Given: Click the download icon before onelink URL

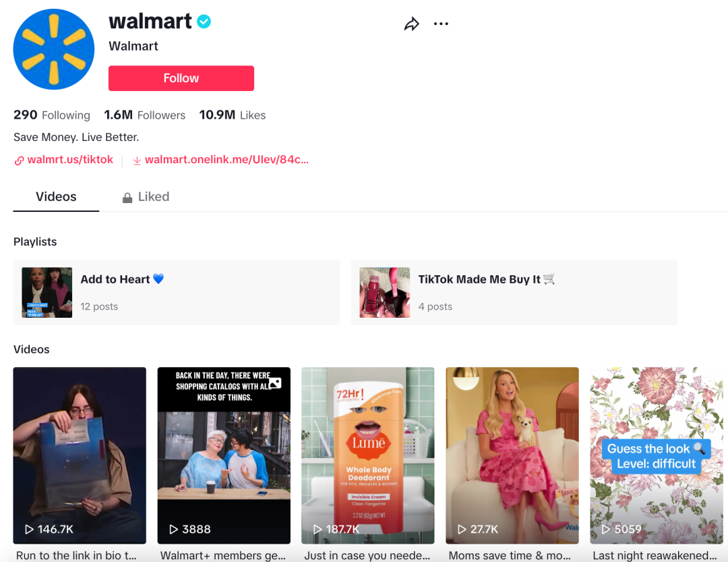Looking at the screenshot, I should 137,161.
